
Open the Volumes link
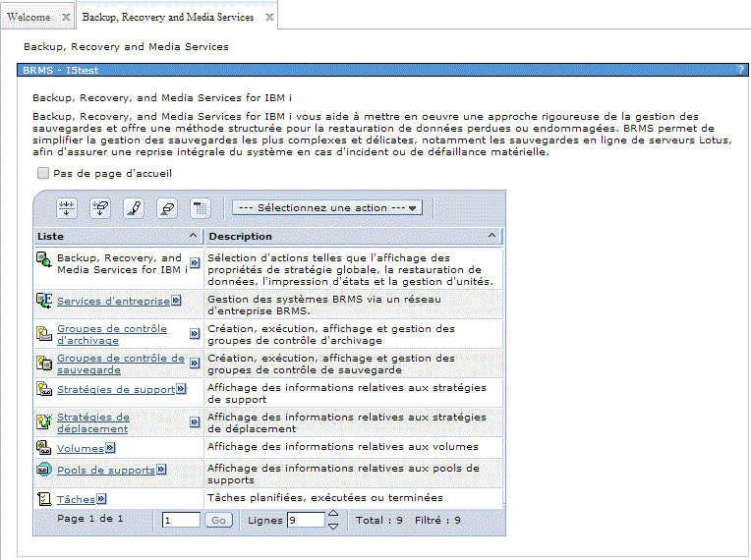(x=81, y=449)
